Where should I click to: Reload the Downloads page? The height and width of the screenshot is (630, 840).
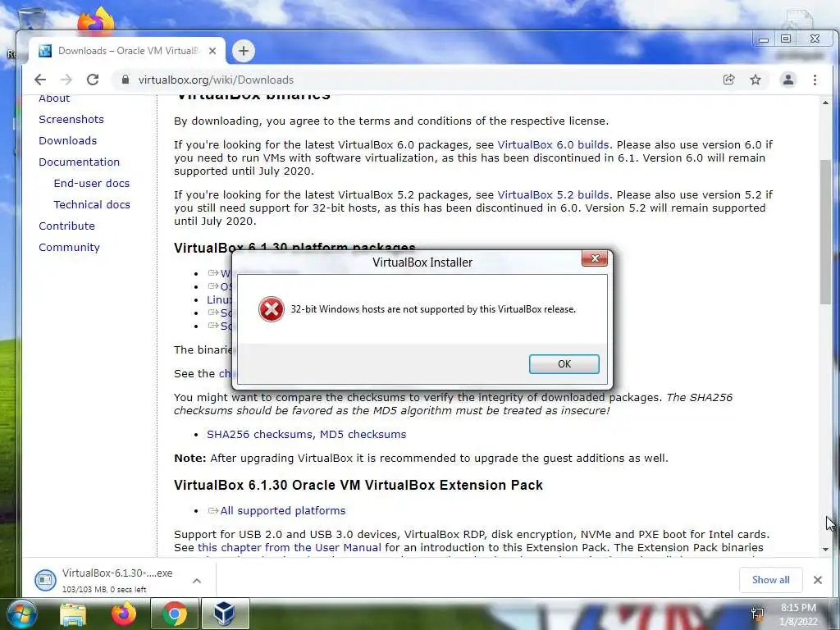(x=93, y=80)
